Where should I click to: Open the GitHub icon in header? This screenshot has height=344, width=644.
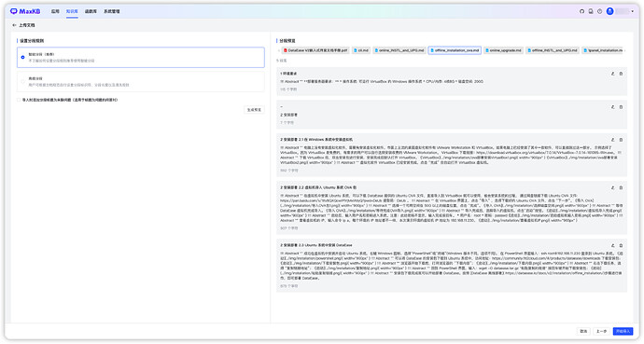tap(581, 11)
